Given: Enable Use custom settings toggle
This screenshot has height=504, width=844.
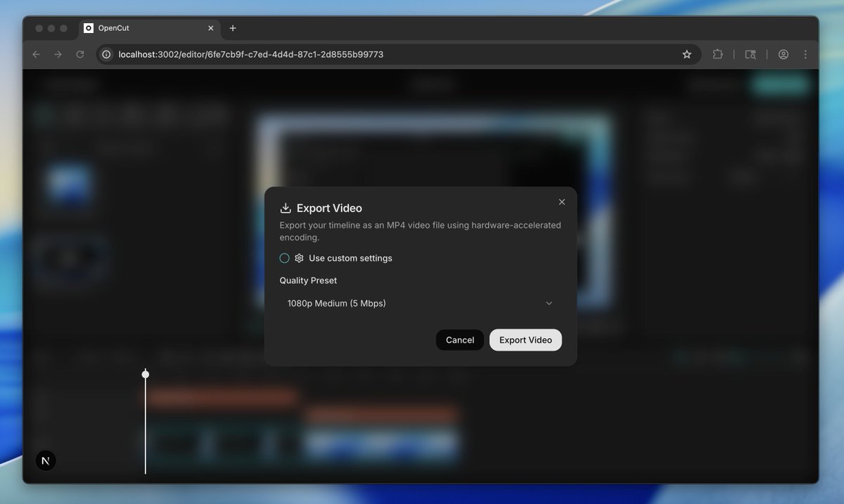Looking at the screenshot, I should pos(284,258).
